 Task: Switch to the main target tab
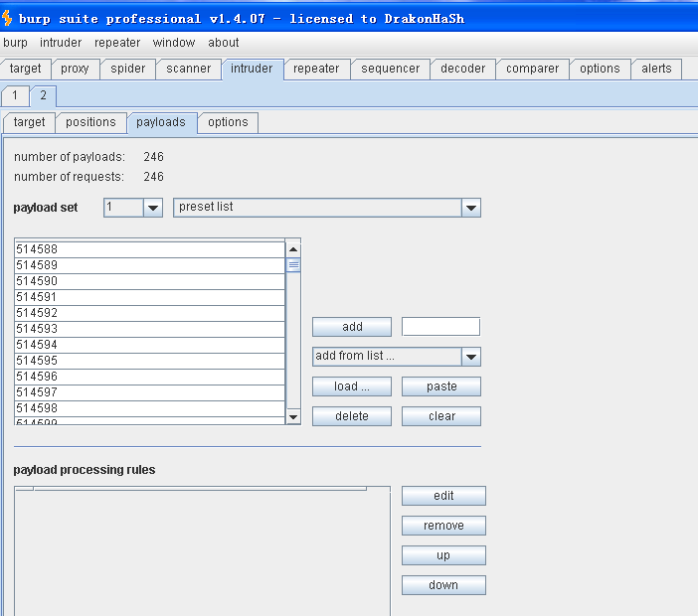click(x=26, y=69)
